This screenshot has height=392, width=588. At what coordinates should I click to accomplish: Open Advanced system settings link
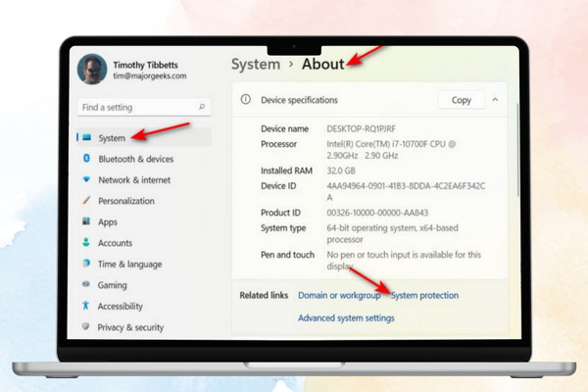(x=346, y=318)
